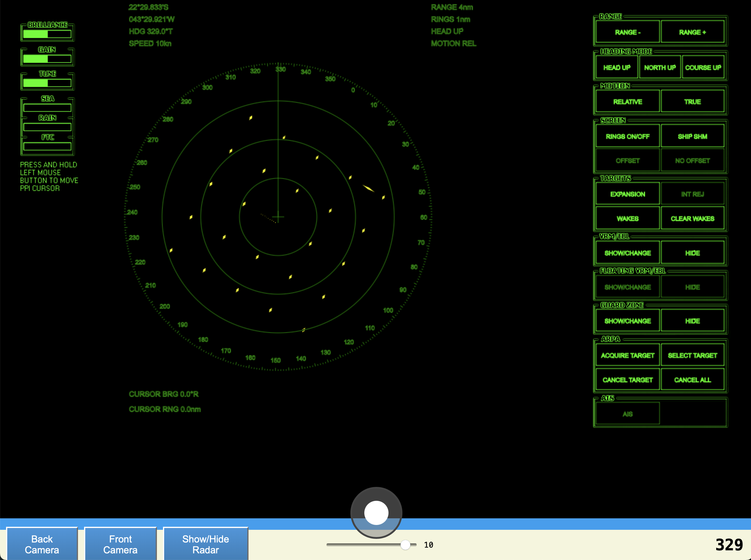
Task: Adjust the speed slider near bottom
Action: (405, 545)
